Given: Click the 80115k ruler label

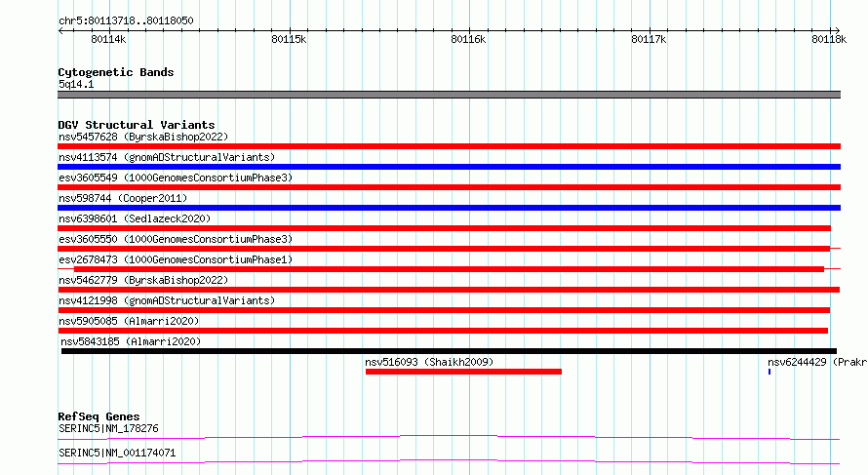Looking at the screenshot, I should [289, 39].
